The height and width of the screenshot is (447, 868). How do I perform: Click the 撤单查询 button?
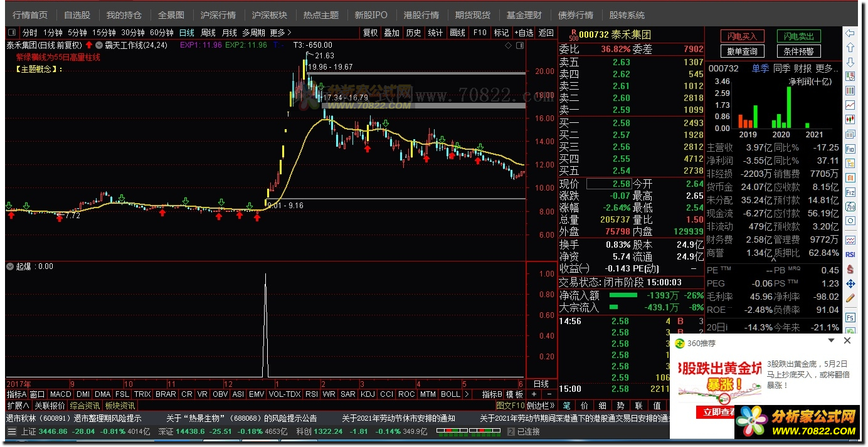[742, 51]
